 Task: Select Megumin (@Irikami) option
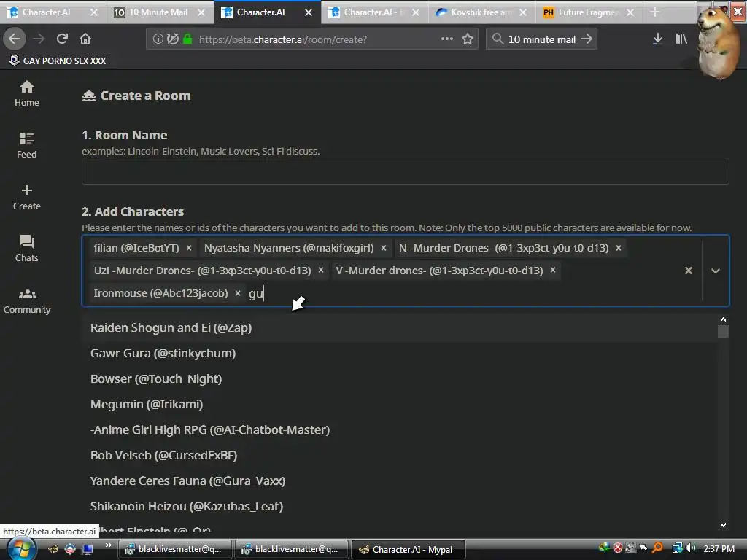click(x=399, y=404)
